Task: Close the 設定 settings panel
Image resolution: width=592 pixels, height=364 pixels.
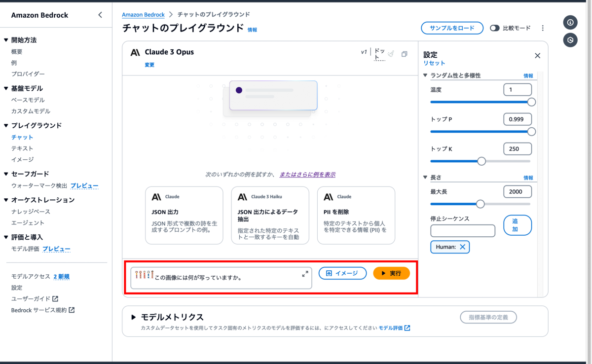Action: [538, 56]
